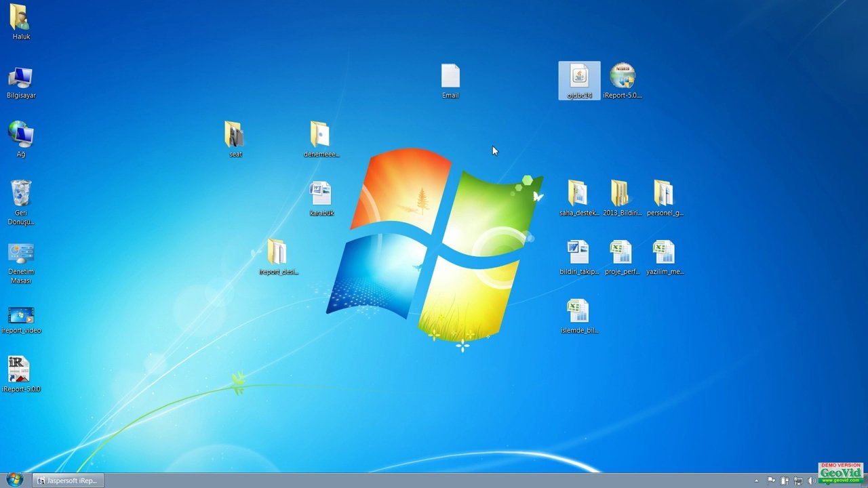Select the bildiri_takip Word document icon
This screenshot has width=868, height=488.
click(x=578, y=252)
